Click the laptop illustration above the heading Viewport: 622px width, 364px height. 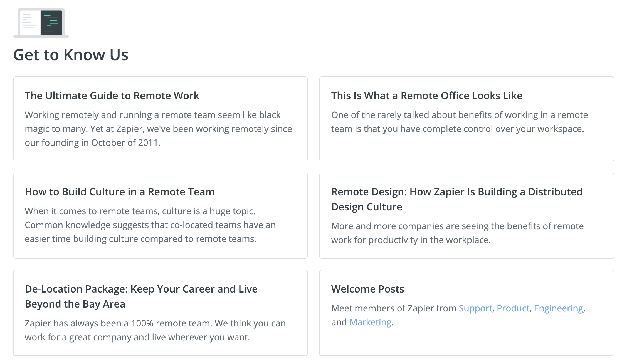[41, 23]
